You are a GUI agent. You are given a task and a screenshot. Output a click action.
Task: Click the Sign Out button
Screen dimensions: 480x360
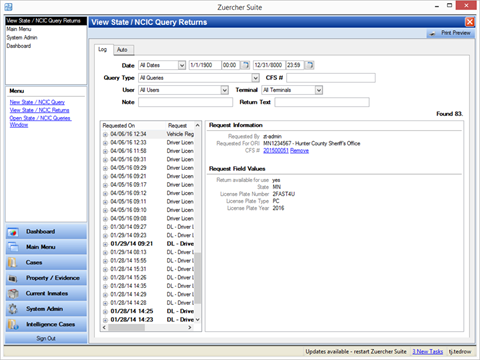pos(46,338)
